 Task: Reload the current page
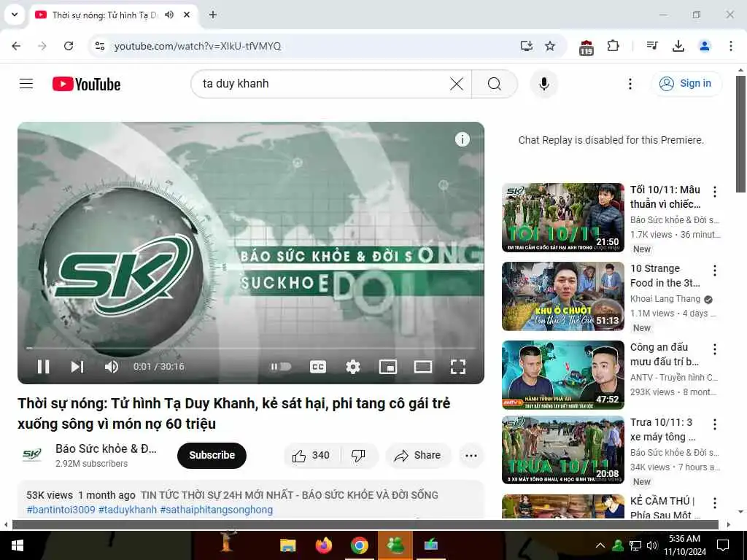pyautogui.click(x=69, y=46)
